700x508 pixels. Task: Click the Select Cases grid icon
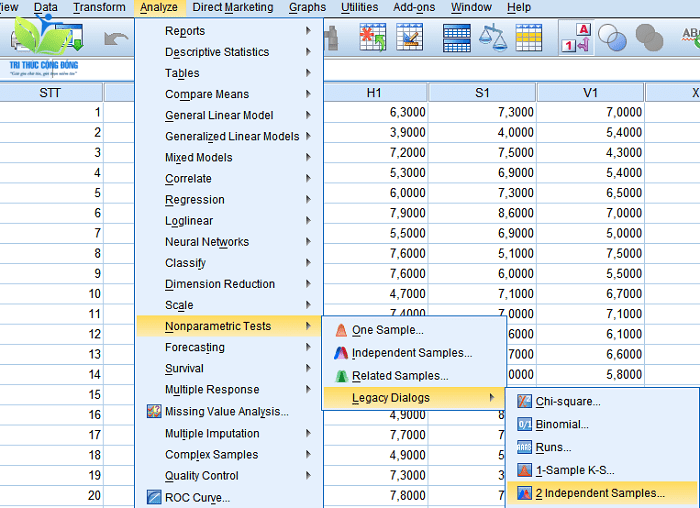529,37
